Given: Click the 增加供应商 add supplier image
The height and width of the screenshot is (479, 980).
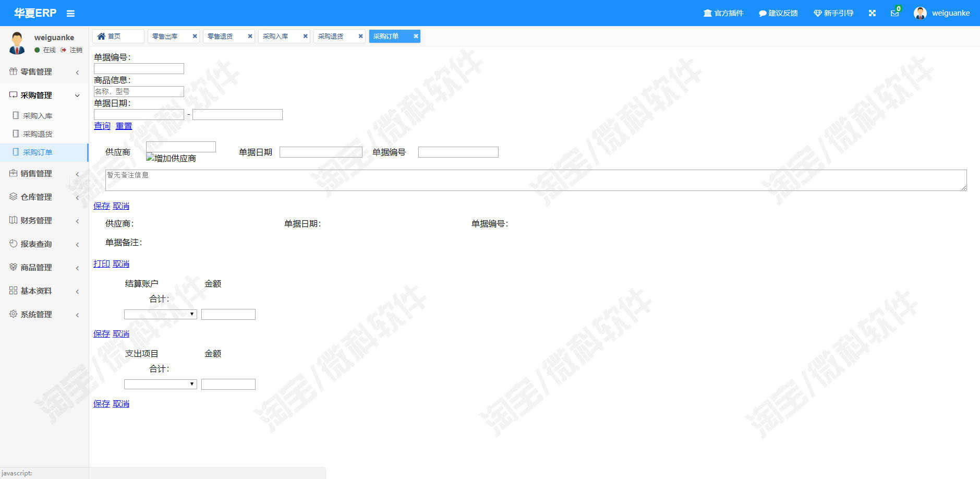Looking at the screenshot, I should tap(171, 158).
